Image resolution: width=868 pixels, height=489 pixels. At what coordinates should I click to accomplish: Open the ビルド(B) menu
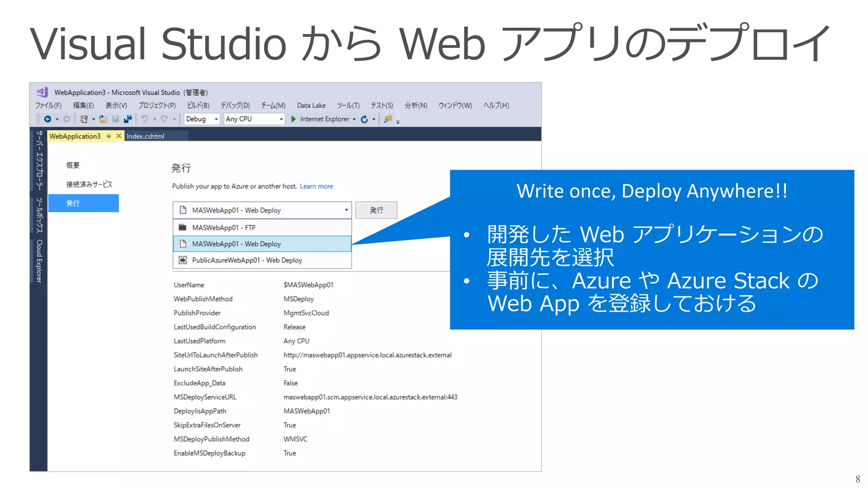pos(198,105)
